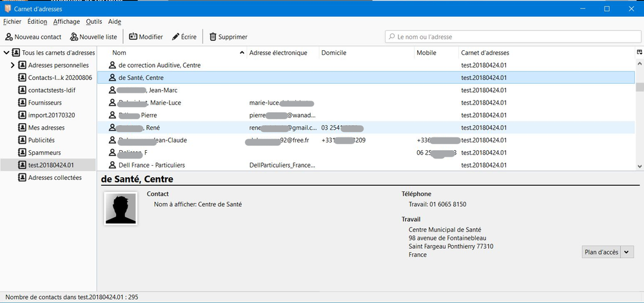Open the Affichage menu
Image resolution: width=644 pixels, height=303 pixels.
[66, 21]
